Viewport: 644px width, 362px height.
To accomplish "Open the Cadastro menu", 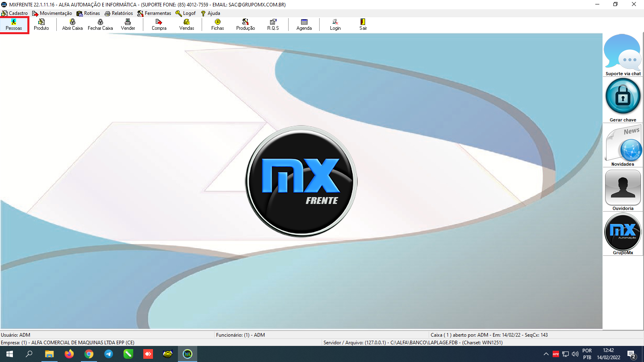I will point(15,13).
